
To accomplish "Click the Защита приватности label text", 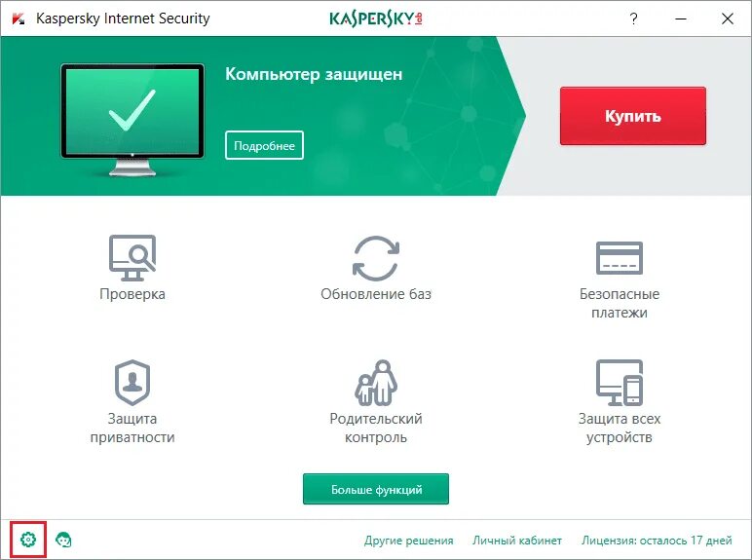I will (132, 428).
